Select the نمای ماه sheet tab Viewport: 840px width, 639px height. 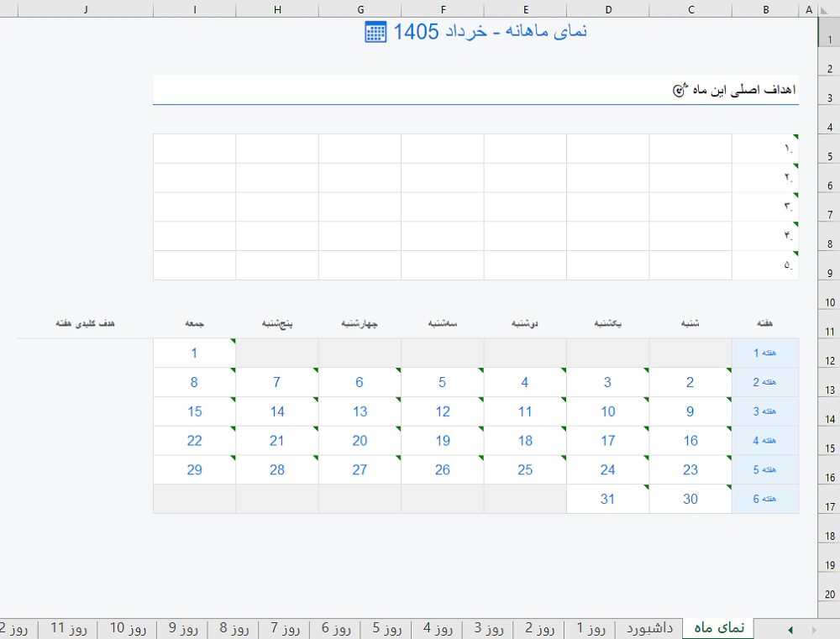(718, 628)
